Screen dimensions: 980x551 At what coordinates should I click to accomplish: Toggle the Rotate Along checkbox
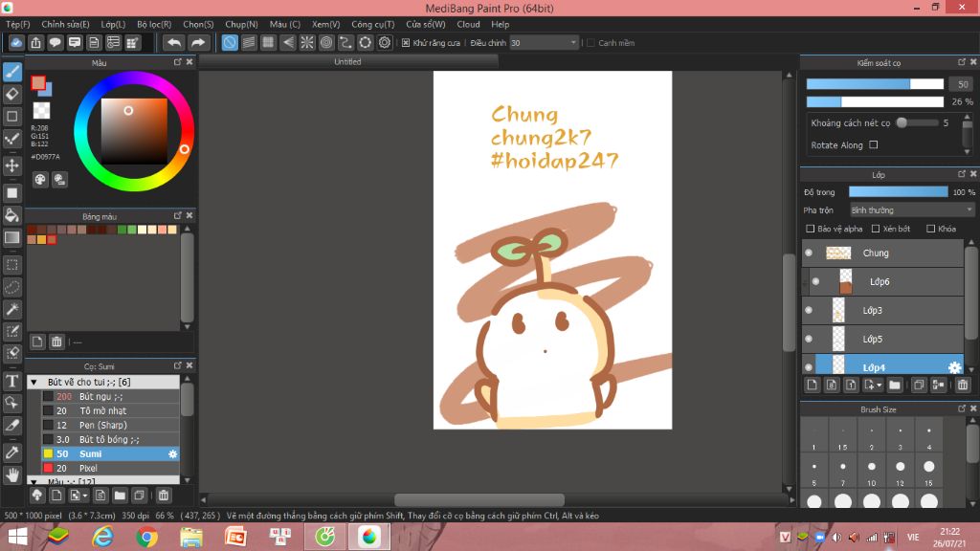pos(874,145)
